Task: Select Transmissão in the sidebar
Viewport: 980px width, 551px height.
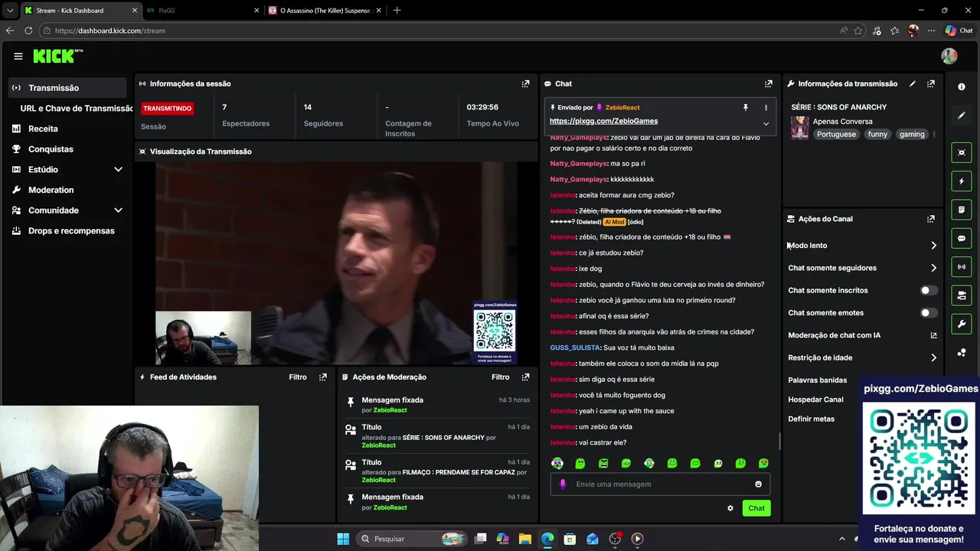Action: (67, 88)
